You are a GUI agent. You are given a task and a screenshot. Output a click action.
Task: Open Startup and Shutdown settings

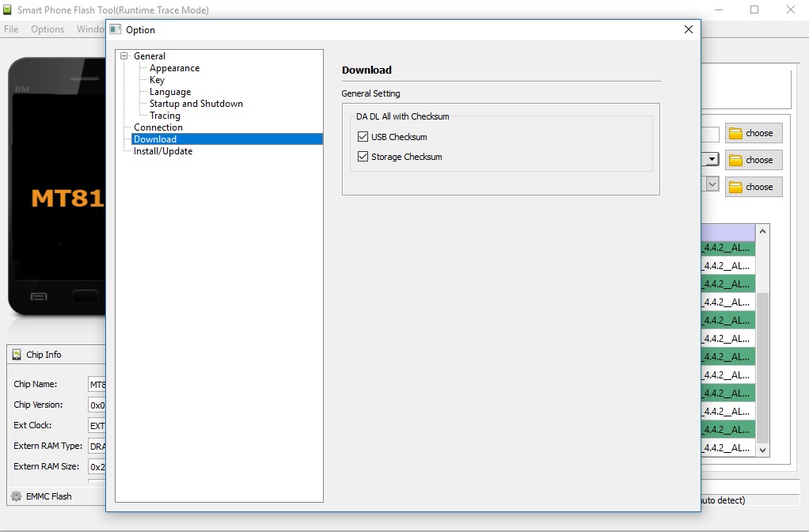[x=196, y=103]
